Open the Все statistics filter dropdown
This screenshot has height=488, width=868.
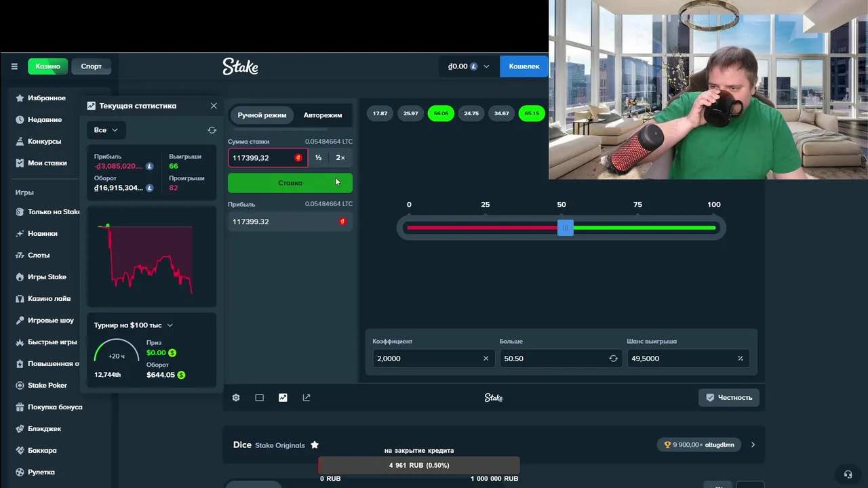106,130
